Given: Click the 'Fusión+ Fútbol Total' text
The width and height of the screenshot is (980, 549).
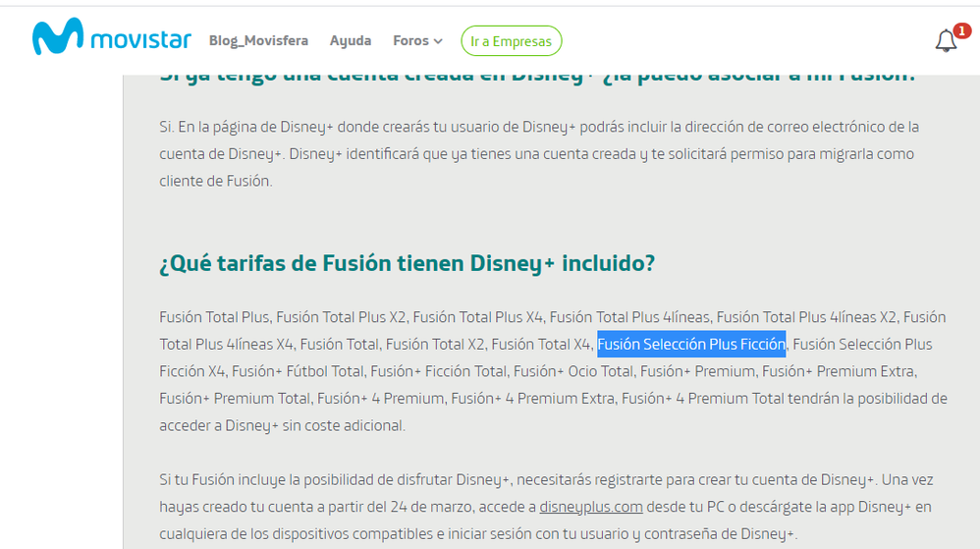Looking at the screenshot, I should coord(299,371).
